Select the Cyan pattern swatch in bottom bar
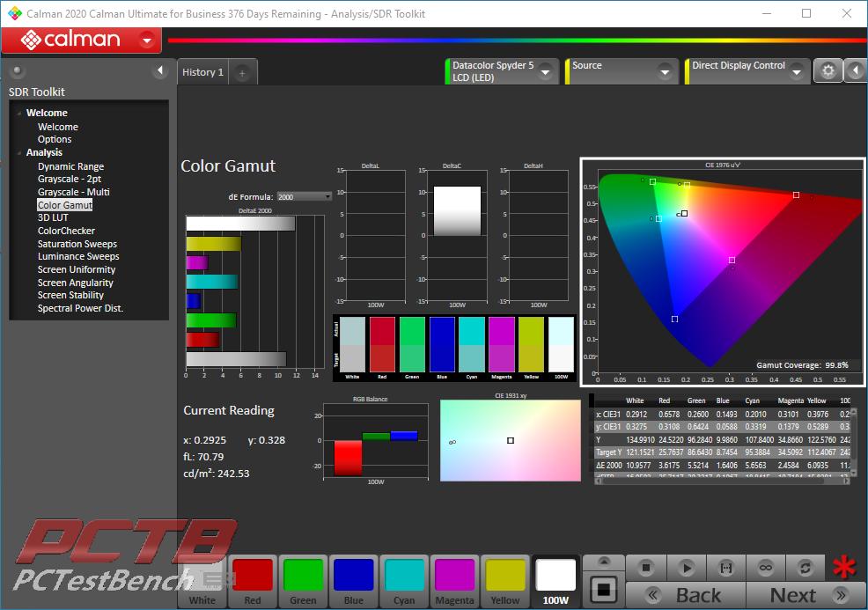 pos(404,581)
